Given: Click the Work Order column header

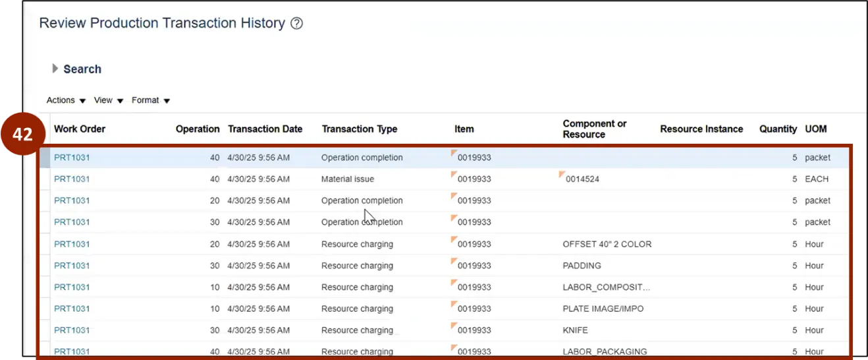Looking at the screenshot, I should click(80, 129).
